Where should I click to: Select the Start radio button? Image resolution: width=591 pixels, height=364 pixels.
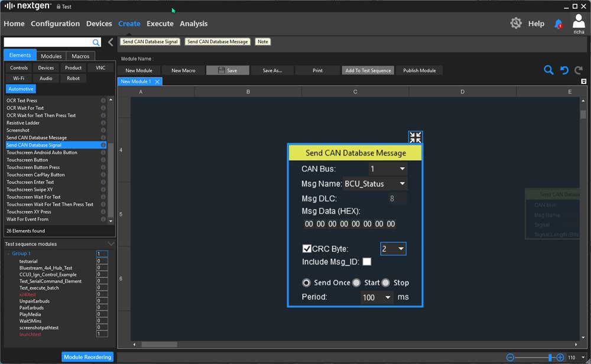click(x=356, y=282)
